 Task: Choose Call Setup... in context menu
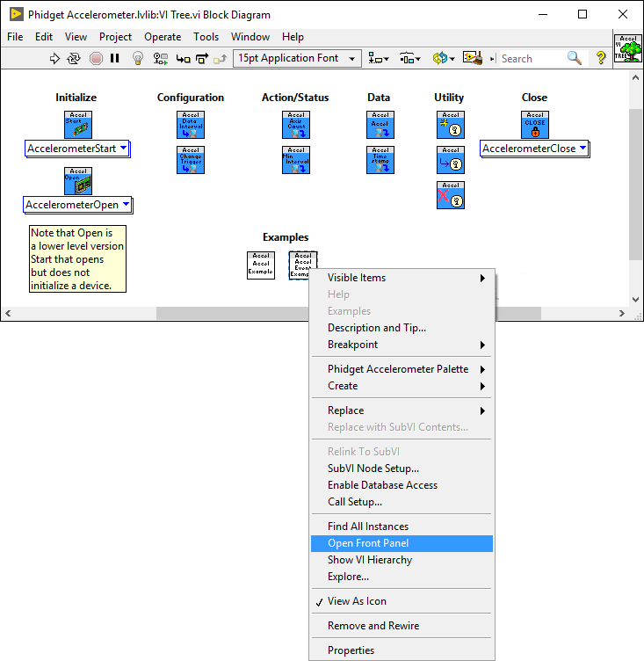pos(402,502)
